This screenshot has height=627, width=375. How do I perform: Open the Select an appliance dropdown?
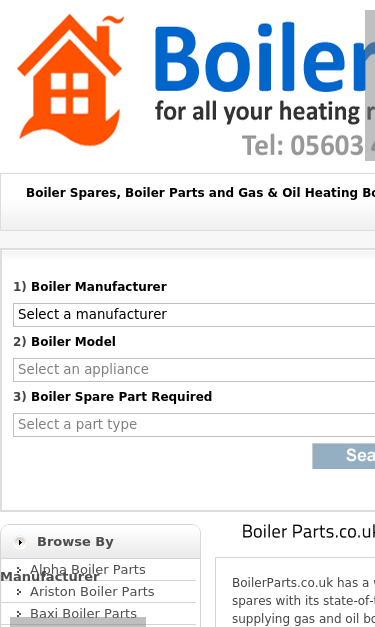pyautogui.click(x=194, y=370)
